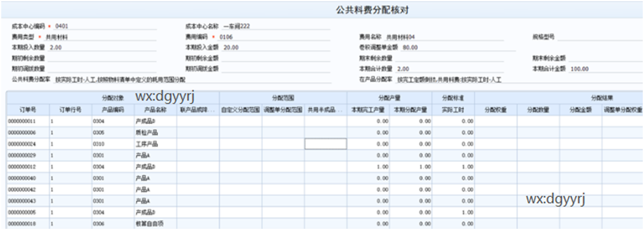Click the 订单行号 column header
The height and width of the screenshot is (230, 644).
pyautogui.click(x=70, y=110)
